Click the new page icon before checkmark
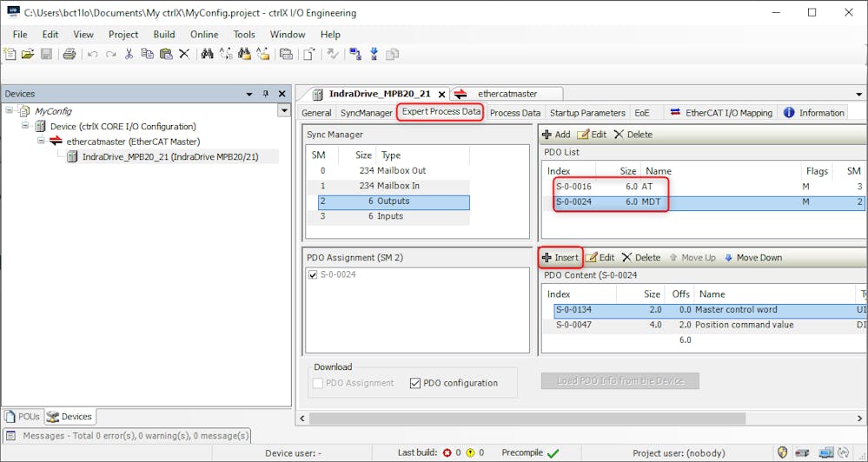Screen dimensions: 868x462 [309, 54]
